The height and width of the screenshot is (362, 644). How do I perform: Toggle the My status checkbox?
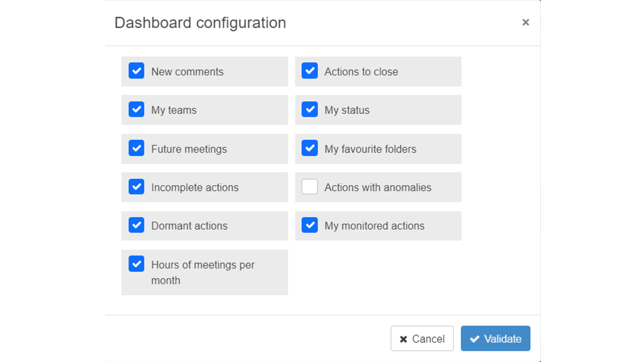pyautogui.click(x=309, y=110)
